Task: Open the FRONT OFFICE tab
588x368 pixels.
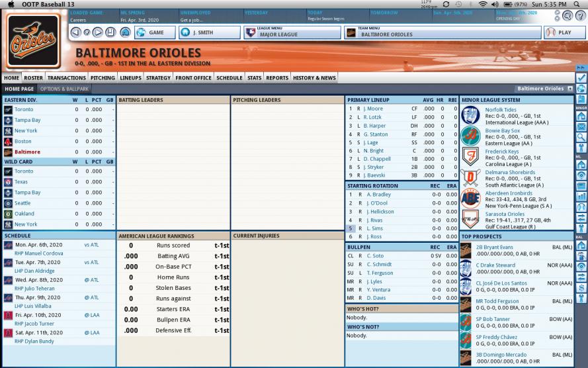Action: [x=194, y=77]
